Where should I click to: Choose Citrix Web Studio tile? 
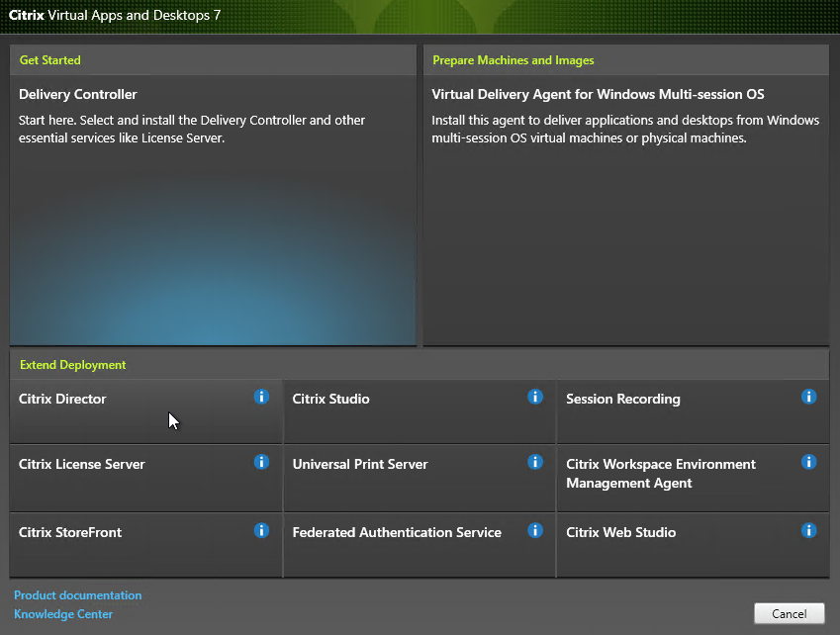tap(694, 545)
